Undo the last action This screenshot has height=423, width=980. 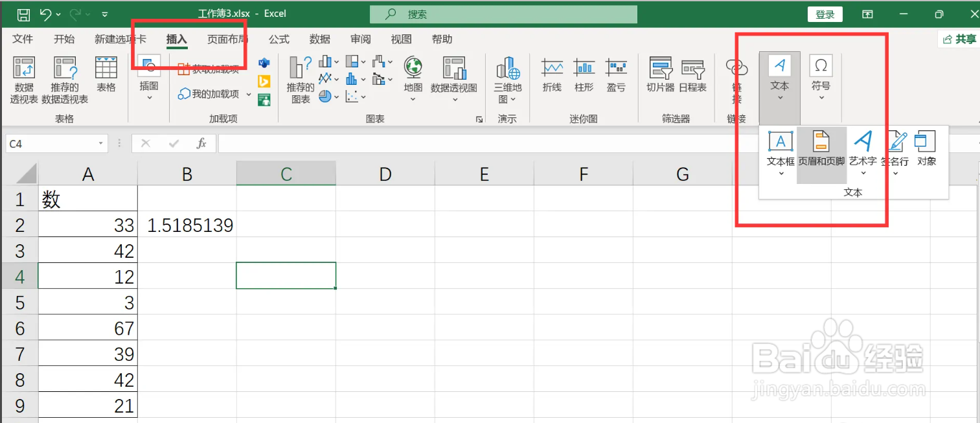point(45,14)
